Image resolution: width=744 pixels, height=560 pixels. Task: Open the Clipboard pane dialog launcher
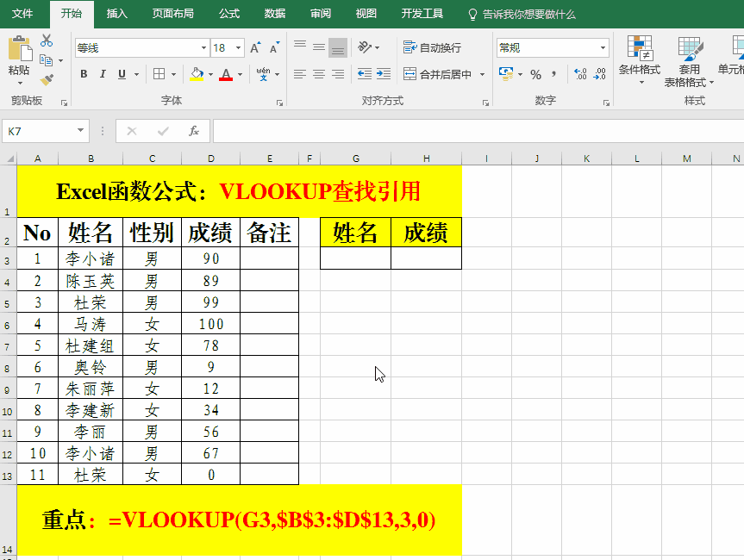pos(64,103)
